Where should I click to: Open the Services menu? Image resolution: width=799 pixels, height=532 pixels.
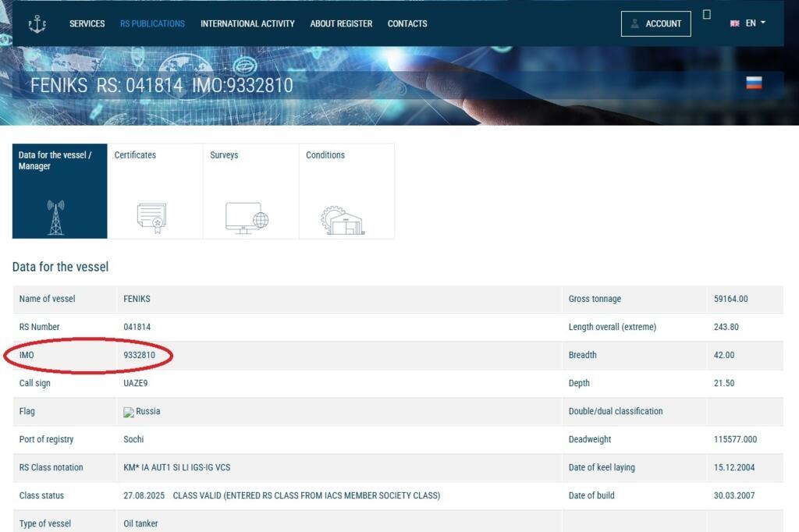87,23
